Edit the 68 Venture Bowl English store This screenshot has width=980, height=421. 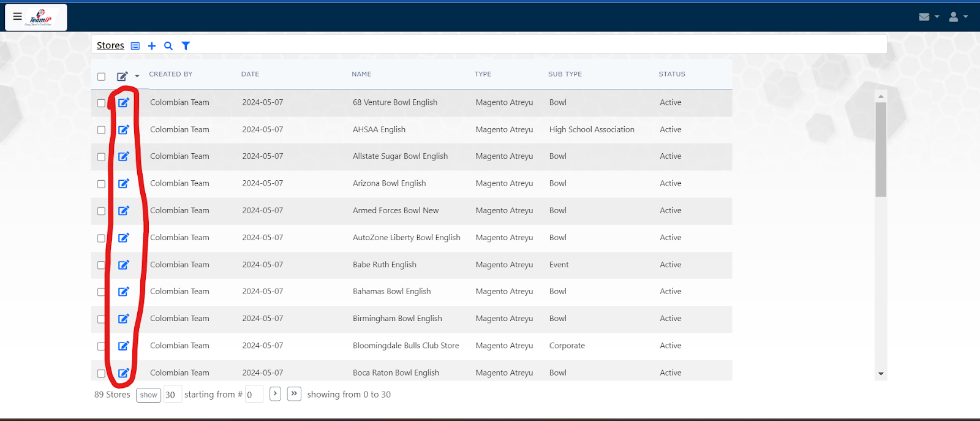(124, 102)
